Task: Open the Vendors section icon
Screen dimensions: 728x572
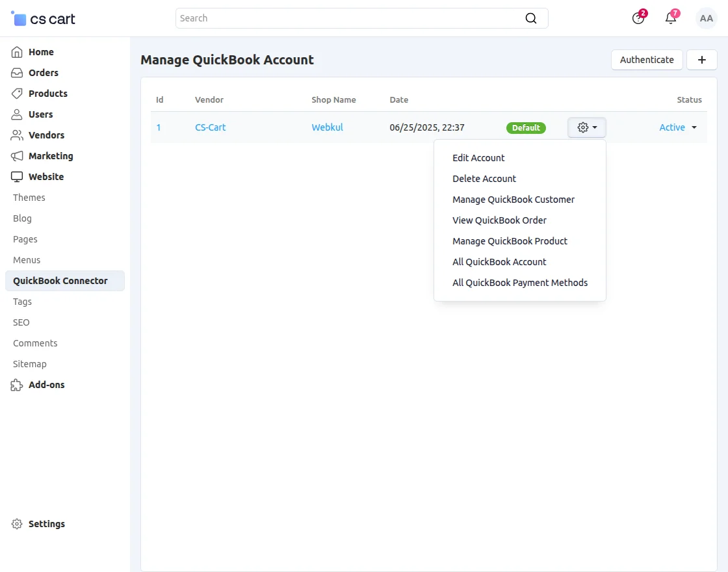Action: click(16, 135)
